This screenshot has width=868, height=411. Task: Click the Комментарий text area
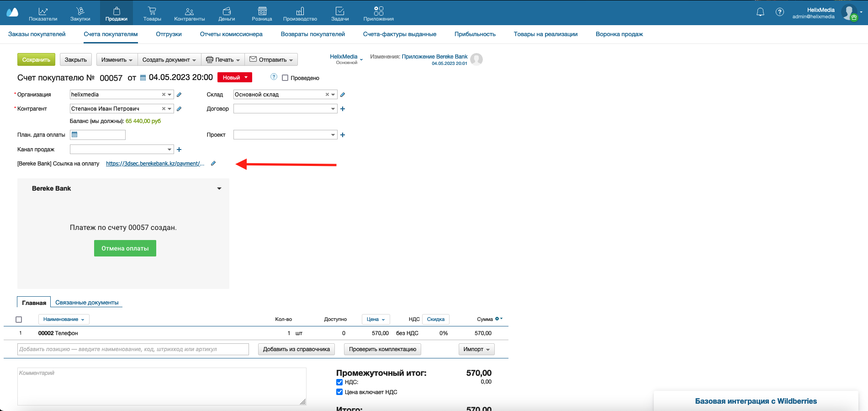(x=162, y=386)
